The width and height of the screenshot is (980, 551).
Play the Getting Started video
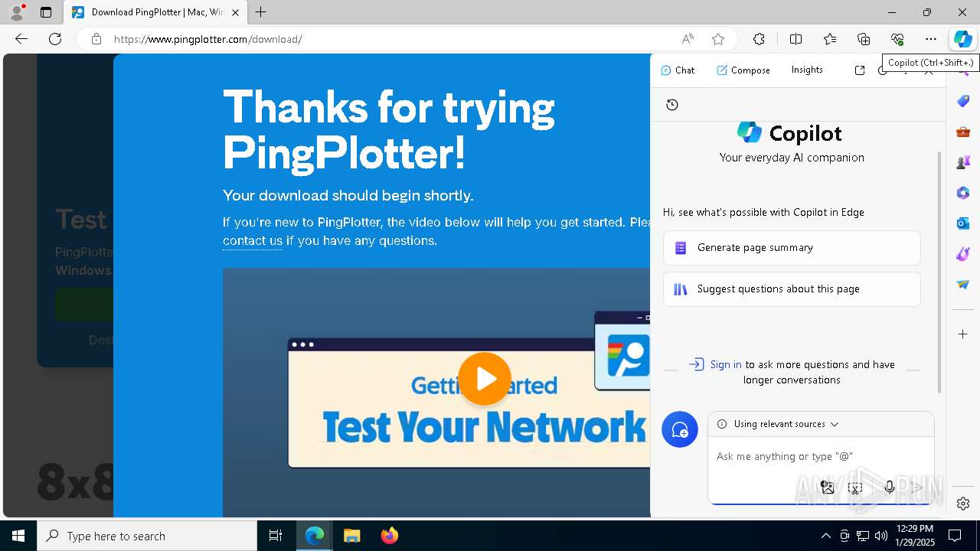[x=485, y=379]
